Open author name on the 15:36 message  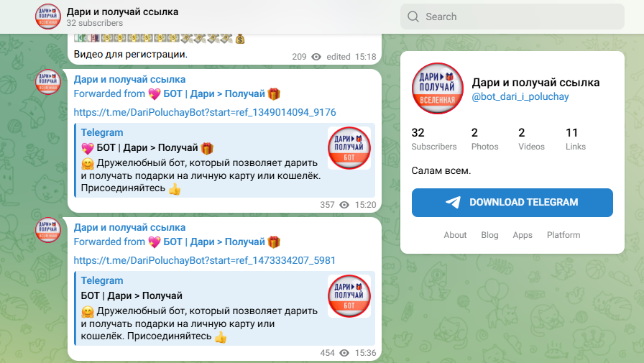tap(129, 227)
